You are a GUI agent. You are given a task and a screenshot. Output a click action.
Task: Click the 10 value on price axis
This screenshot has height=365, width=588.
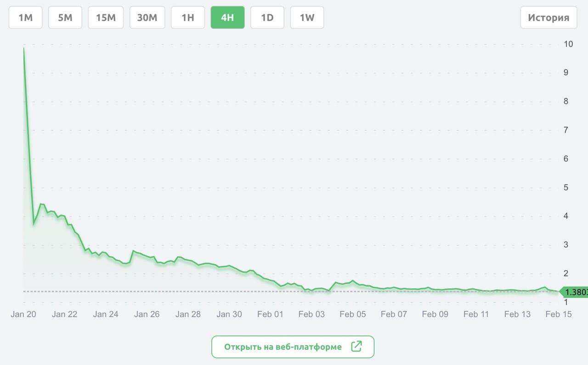pos(568,44)
